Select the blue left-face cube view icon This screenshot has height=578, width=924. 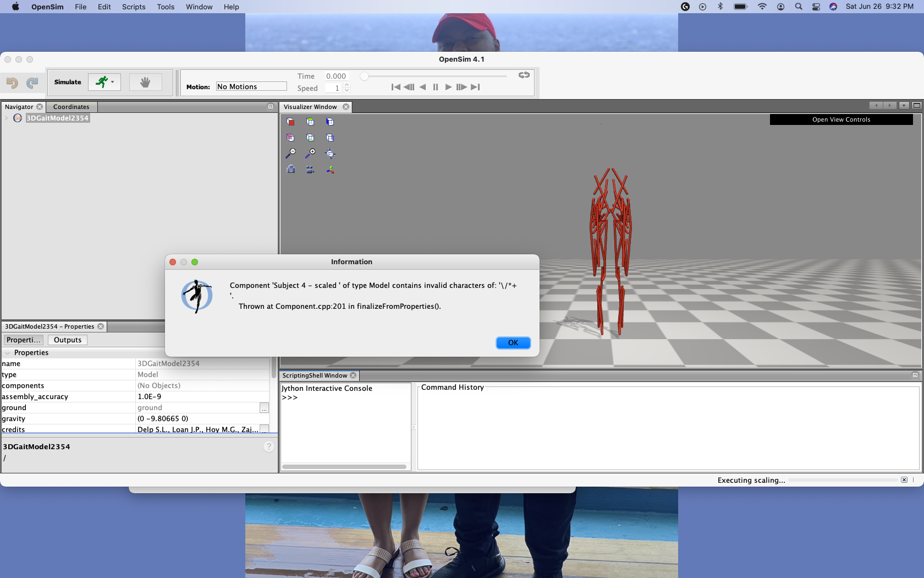330,122
